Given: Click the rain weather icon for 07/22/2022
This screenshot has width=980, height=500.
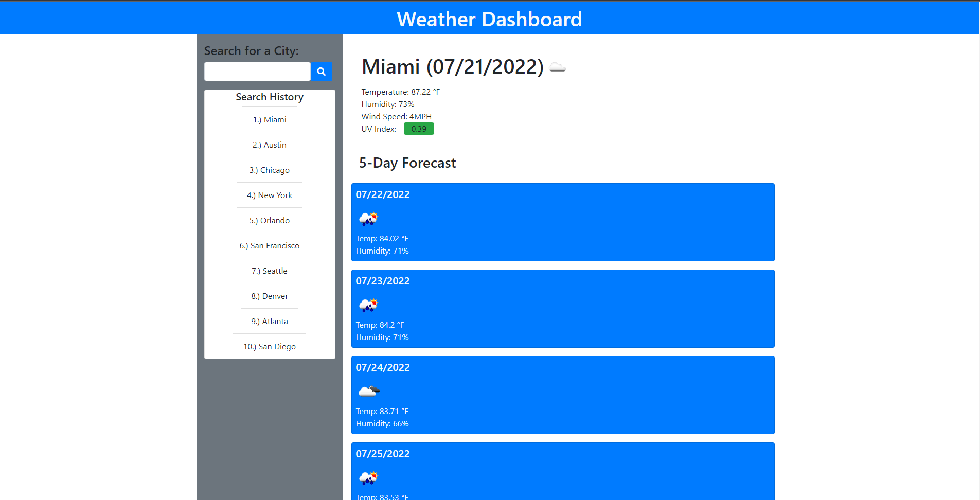Looking at the screenshot, I should pos(368,219).
